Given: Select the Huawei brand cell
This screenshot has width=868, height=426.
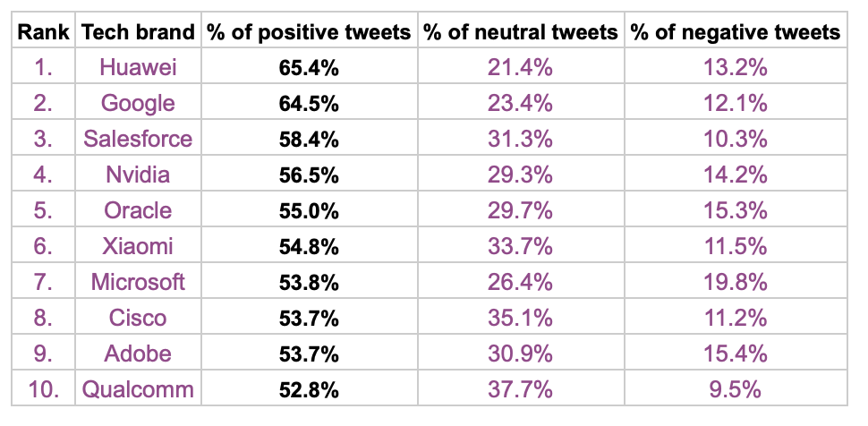Looking at the screenshot, I should (138, 68).
